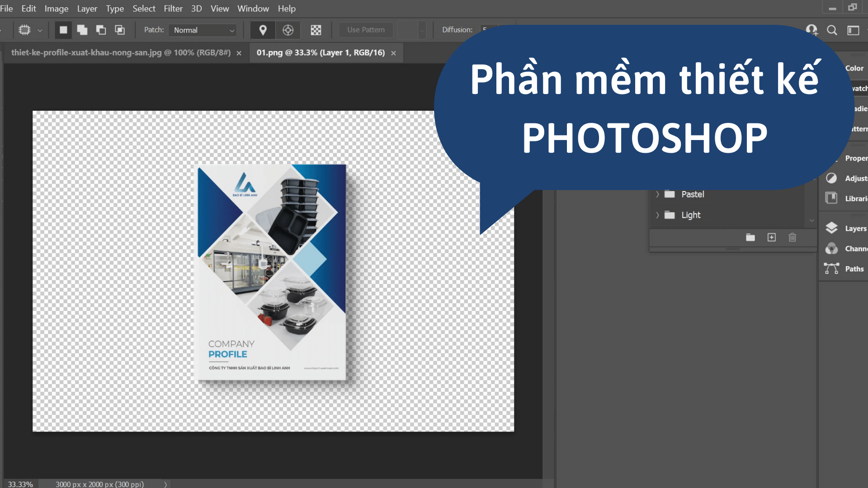Open the Window menu

click(253, 9)
